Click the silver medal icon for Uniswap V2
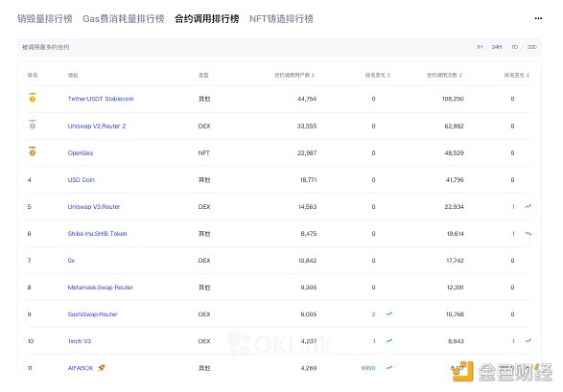The image size is (563, 392). point(33,125)
